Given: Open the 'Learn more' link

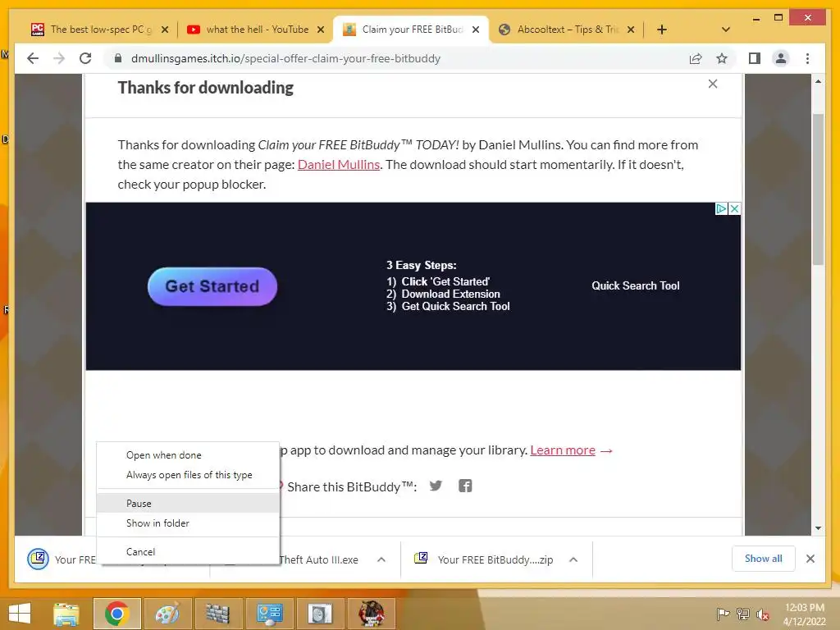Looking at the screenshot, I should tap(563, 450).
